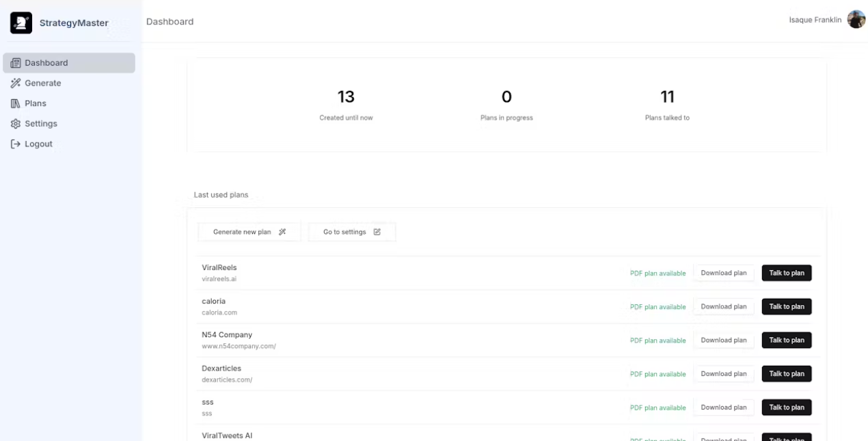
Task: Select Logout in the sidebar
Action: click(69, 144)
